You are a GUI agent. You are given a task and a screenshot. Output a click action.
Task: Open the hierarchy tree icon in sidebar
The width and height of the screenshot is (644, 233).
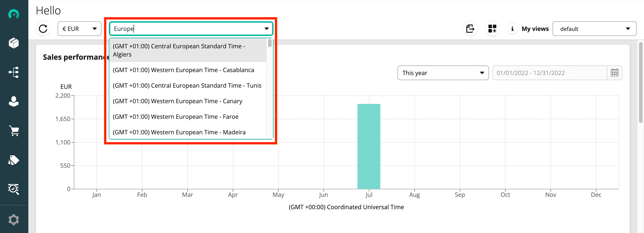tap(14, 72)
